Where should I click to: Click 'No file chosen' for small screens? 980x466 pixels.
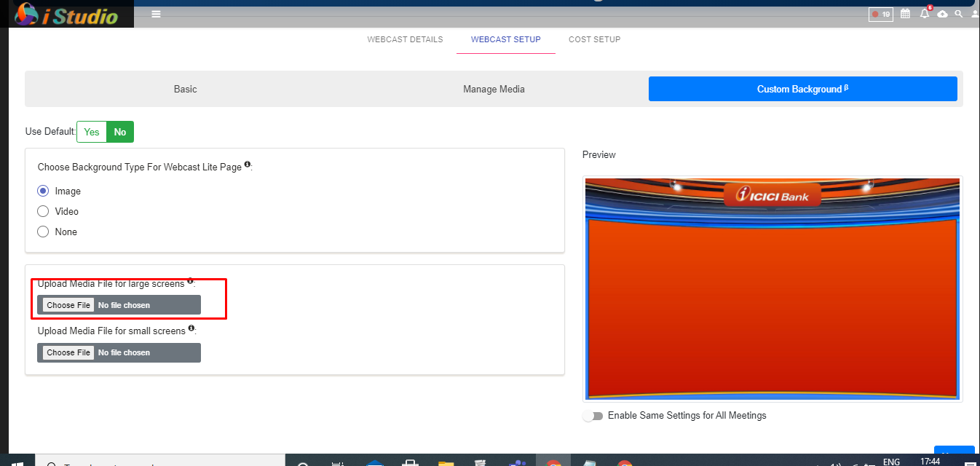[x=124, y=352]
